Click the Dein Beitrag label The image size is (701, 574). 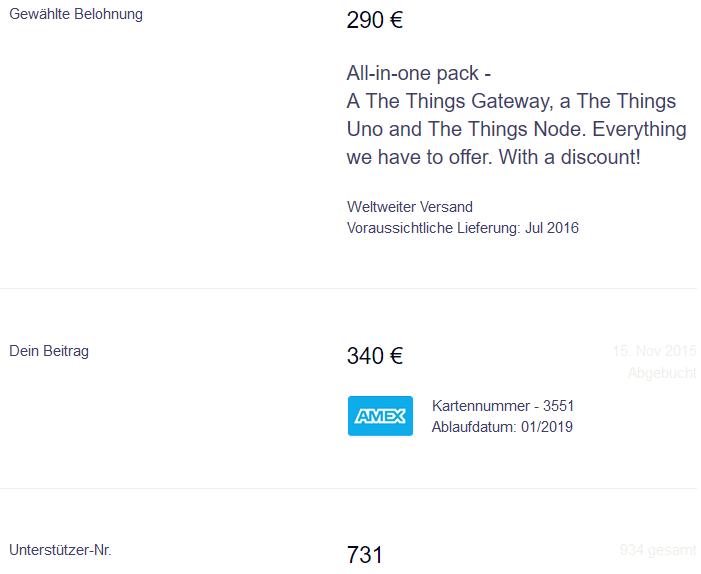coord(49,351)
